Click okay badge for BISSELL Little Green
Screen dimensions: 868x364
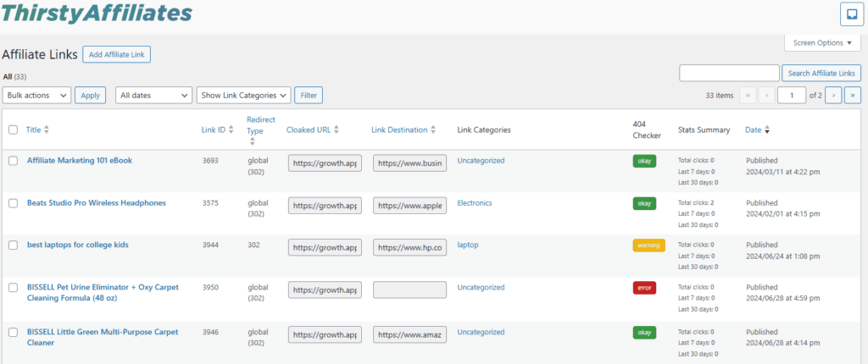click(x=644, y=333)
